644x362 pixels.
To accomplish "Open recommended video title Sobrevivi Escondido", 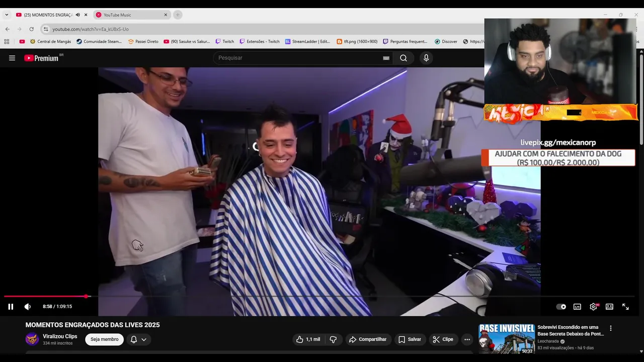I will pos(571,330).
